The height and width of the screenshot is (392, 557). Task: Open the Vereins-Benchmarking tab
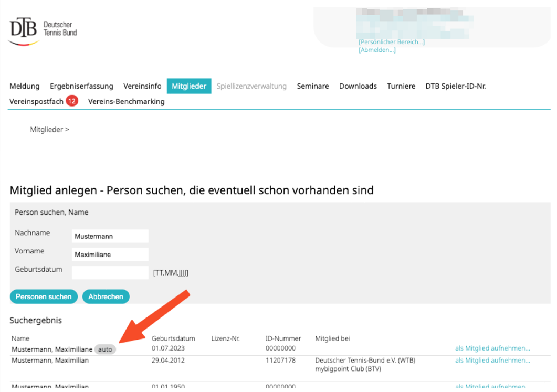[126, 101]
